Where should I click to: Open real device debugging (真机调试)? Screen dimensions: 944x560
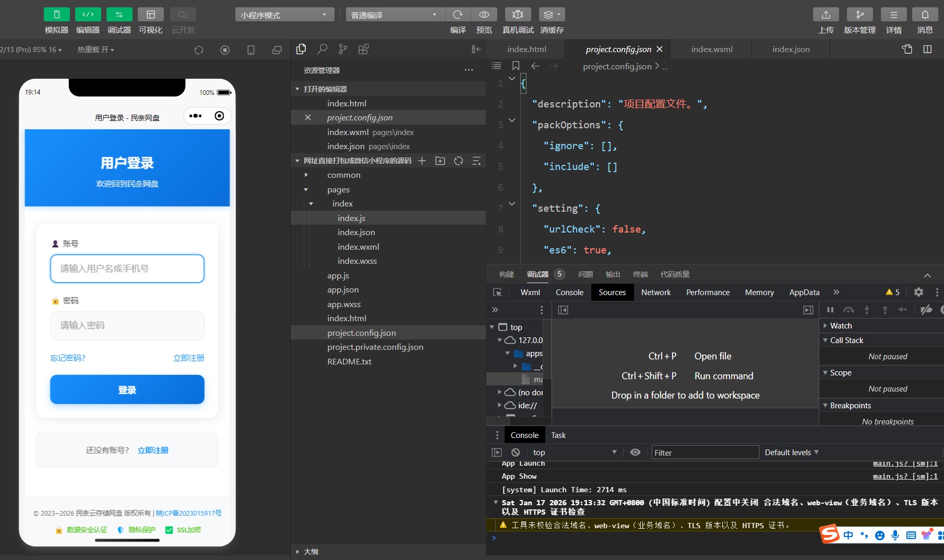(517, 15)
